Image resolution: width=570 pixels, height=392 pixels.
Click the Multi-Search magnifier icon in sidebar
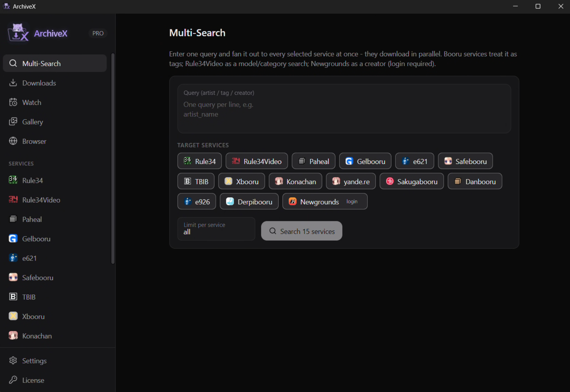pyautogui.click(x=13, y=63)
